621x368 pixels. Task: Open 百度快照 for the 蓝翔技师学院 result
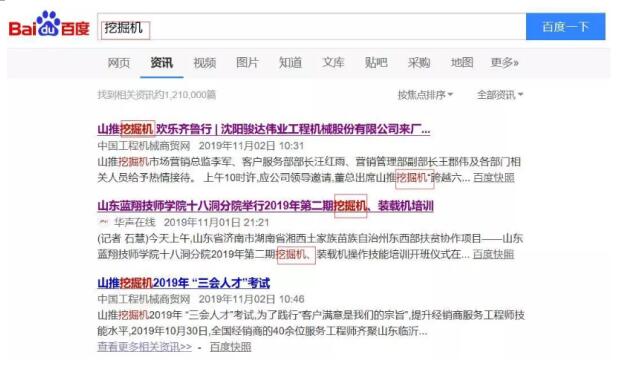pyautogui.click(x=493, y=254)
